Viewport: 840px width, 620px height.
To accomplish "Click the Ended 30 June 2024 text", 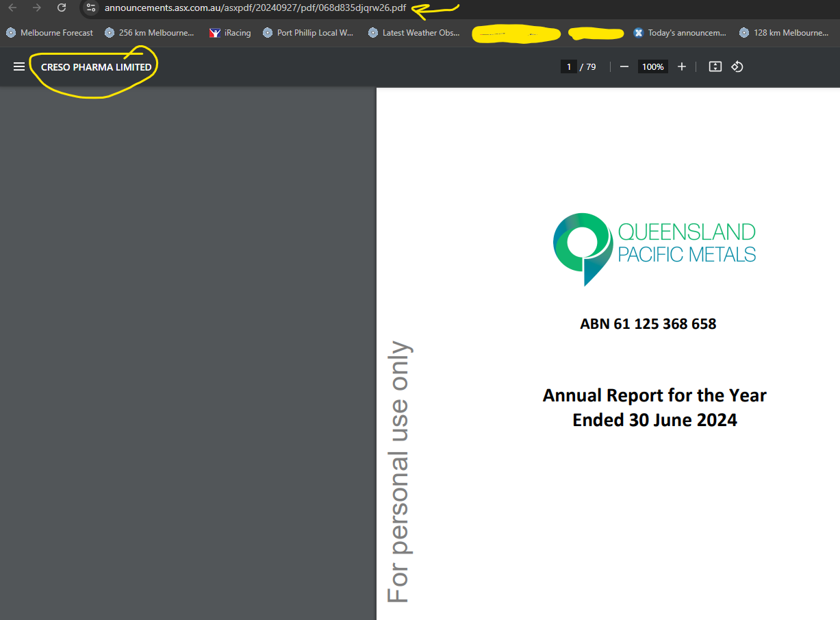I will click(x=654, y=419).
